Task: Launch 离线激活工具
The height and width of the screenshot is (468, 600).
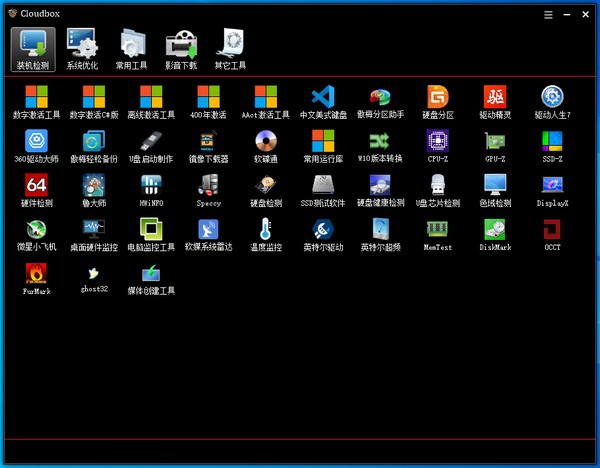Action: 151,102
